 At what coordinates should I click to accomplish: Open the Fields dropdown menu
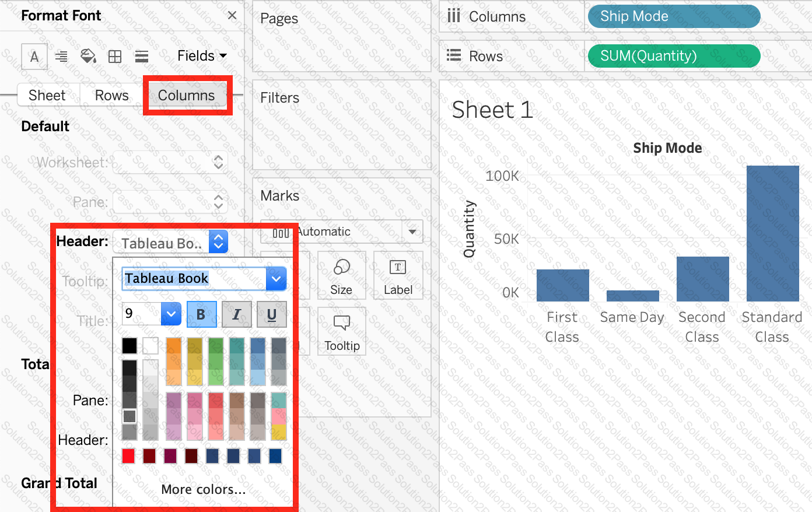point(202,56)
